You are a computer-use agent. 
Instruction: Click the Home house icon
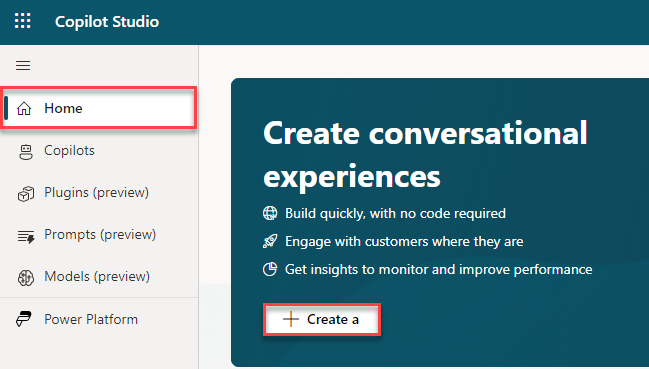click(24, 108)
